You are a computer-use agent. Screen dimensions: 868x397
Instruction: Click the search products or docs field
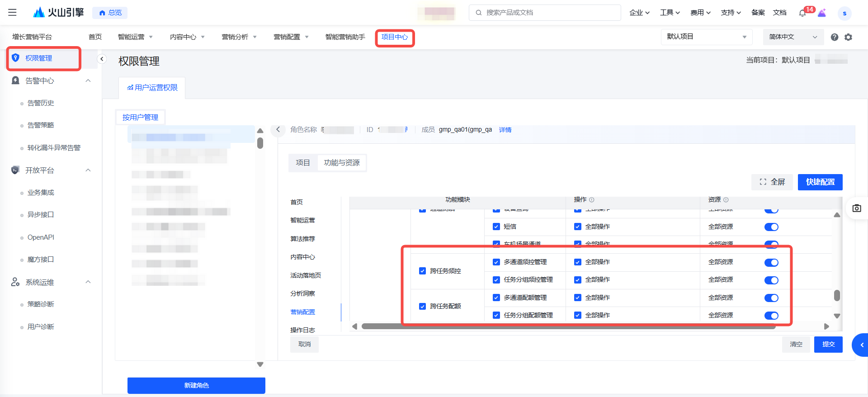point(545,13)
